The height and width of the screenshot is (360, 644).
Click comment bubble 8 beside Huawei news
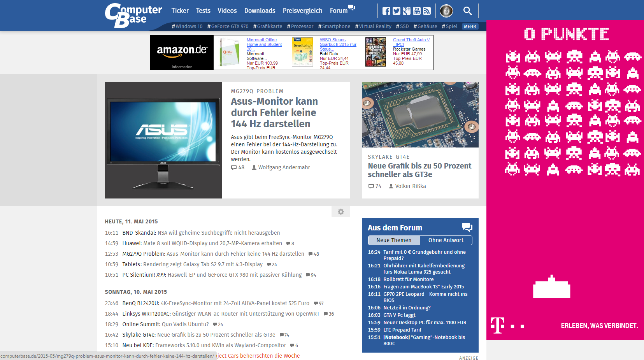tap(290, 243)
